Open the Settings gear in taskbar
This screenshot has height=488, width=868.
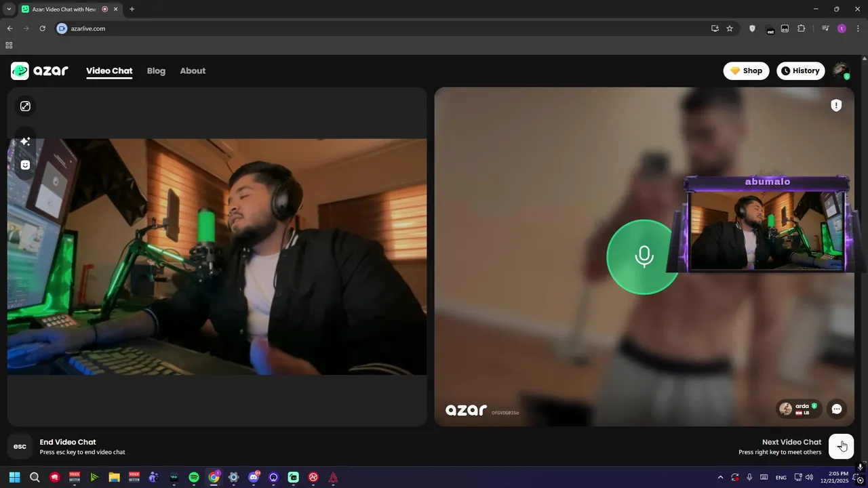[234, 477]
